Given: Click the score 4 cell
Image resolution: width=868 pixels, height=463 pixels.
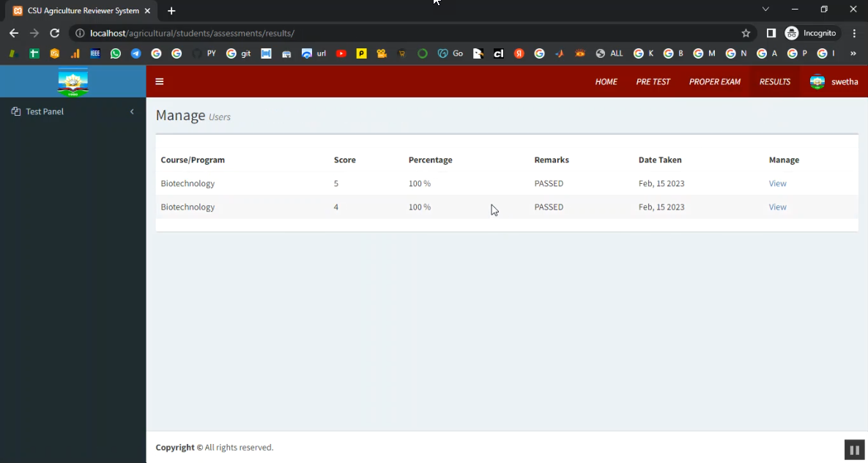Looking at the screenshot, I should pos(336,207).
